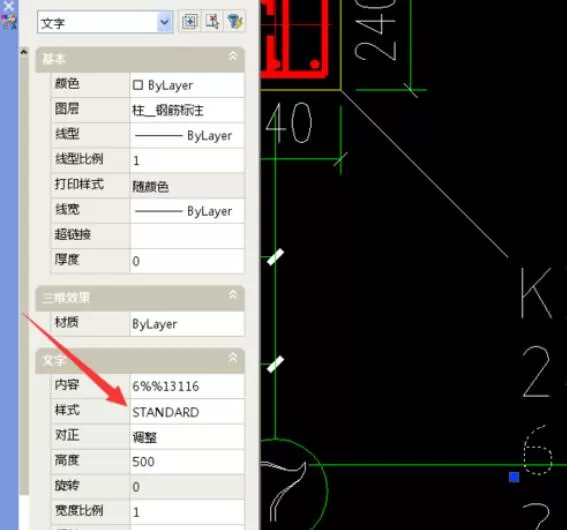Click the 样式 value STANDARD
This screenshot has width=567, height=530.
coord(187,412)
